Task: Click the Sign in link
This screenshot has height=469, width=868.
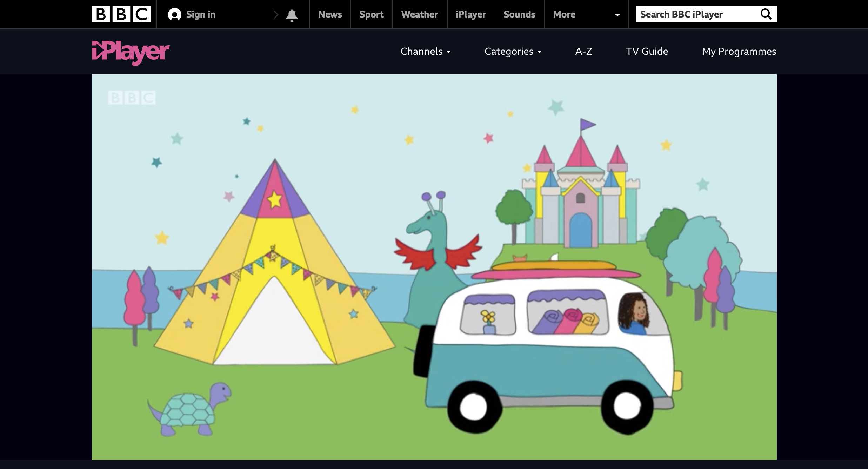Action: click(x=201, y=14)
